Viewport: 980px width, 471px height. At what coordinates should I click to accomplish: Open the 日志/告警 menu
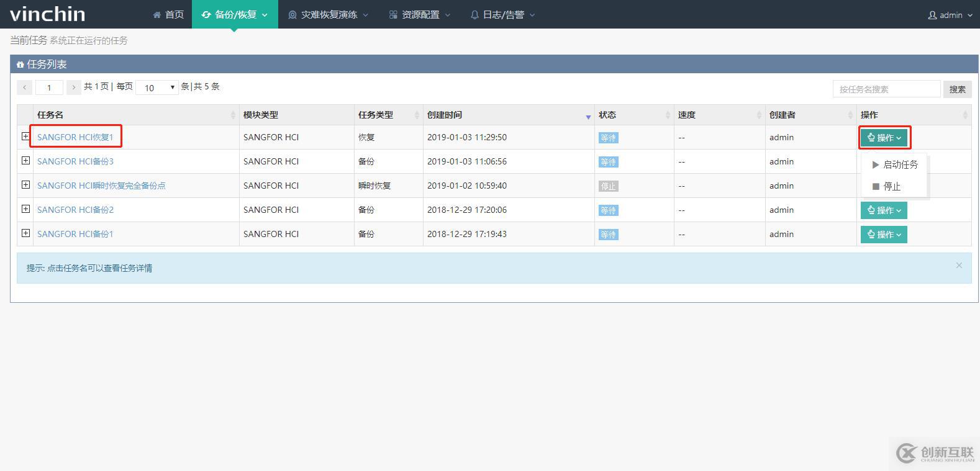(502, 14)
